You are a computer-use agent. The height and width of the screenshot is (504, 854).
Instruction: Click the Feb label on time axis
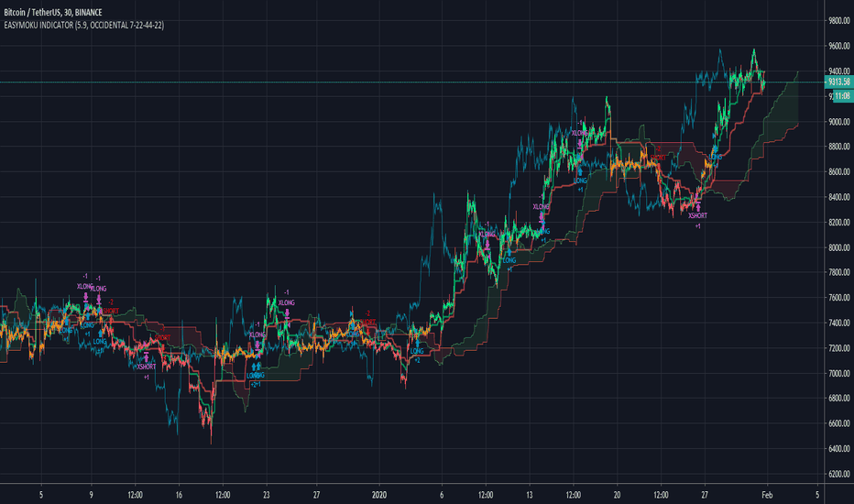point(767,495)
